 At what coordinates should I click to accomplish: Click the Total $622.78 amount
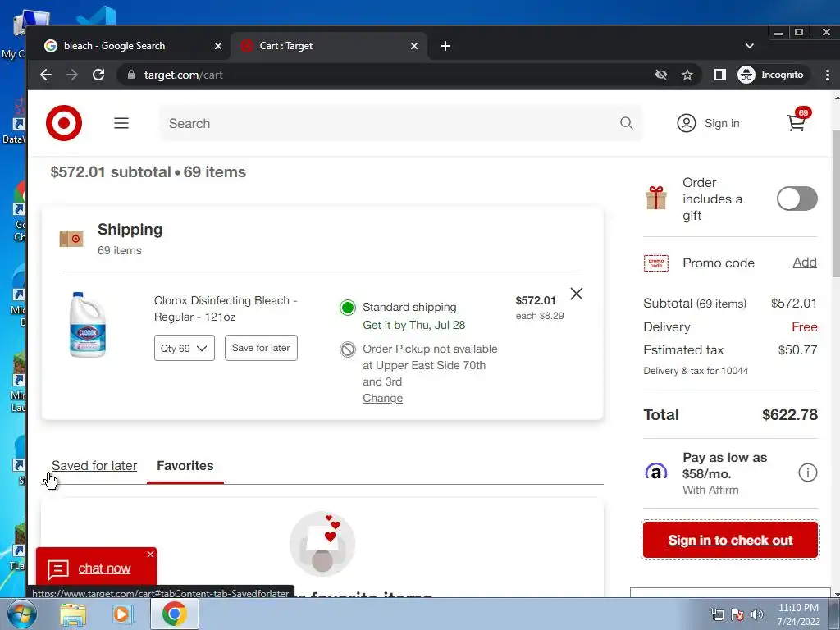[x=790, y=414]
